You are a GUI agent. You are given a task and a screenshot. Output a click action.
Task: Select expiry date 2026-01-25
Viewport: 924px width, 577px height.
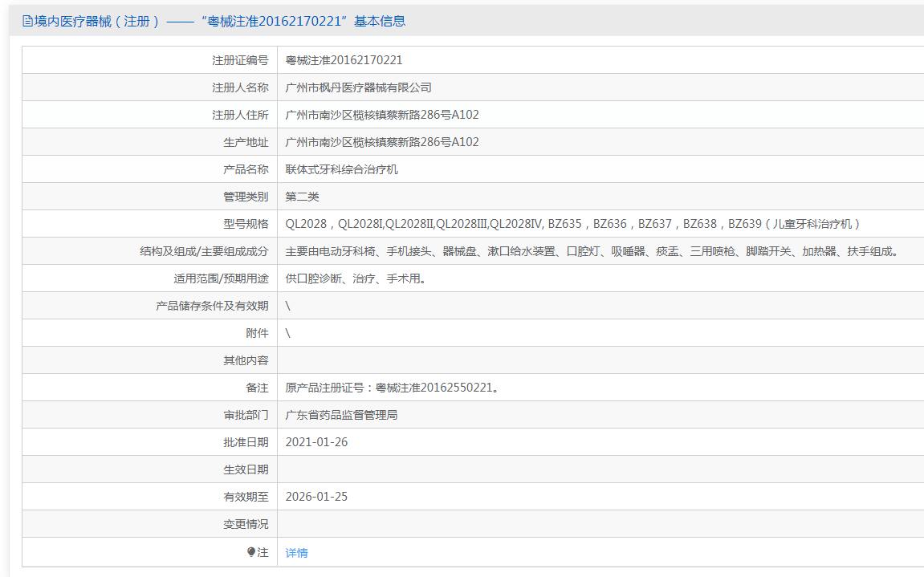[x=316, y=497]
